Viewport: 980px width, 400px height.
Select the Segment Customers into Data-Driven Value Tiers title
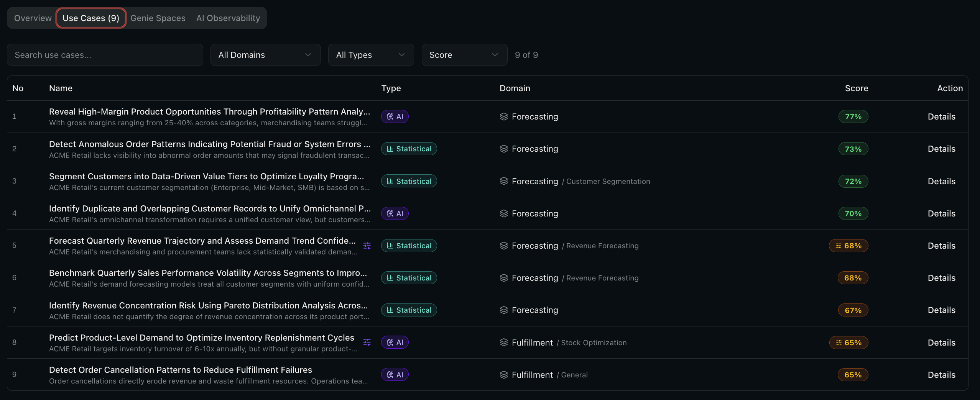pos(206,176)
